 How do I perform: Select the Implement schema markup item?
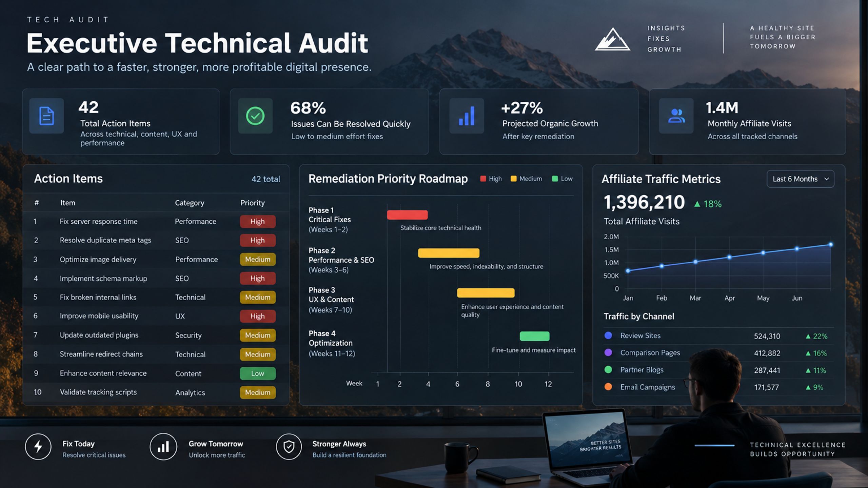coord(103,279)
